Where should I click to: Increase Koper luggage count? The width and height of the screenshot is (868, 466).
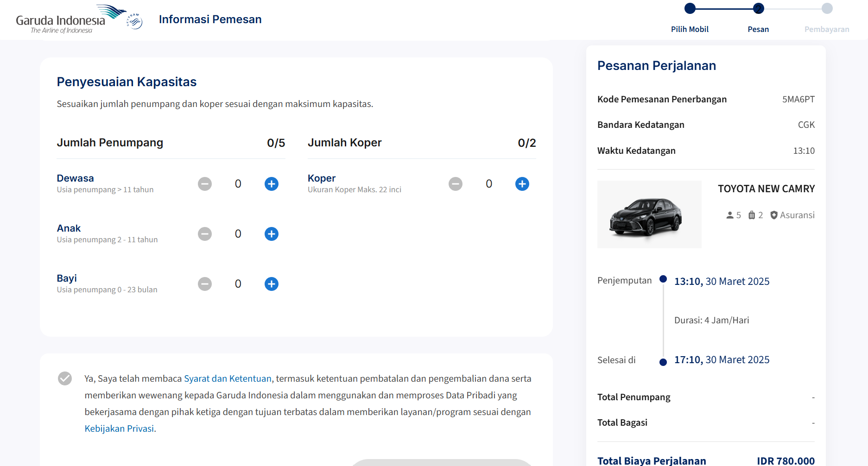coord(522,184)
